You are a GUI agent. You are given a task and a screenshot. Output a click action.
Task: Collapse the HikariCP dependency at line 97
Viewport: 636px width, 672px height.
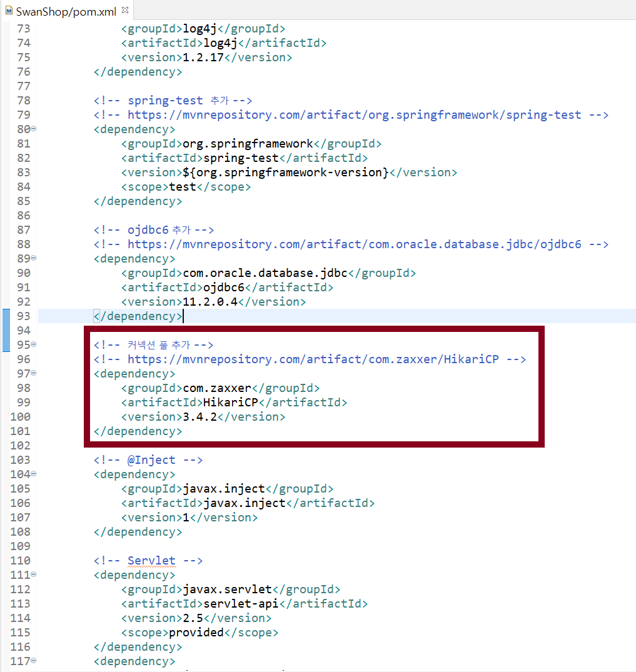33,373
